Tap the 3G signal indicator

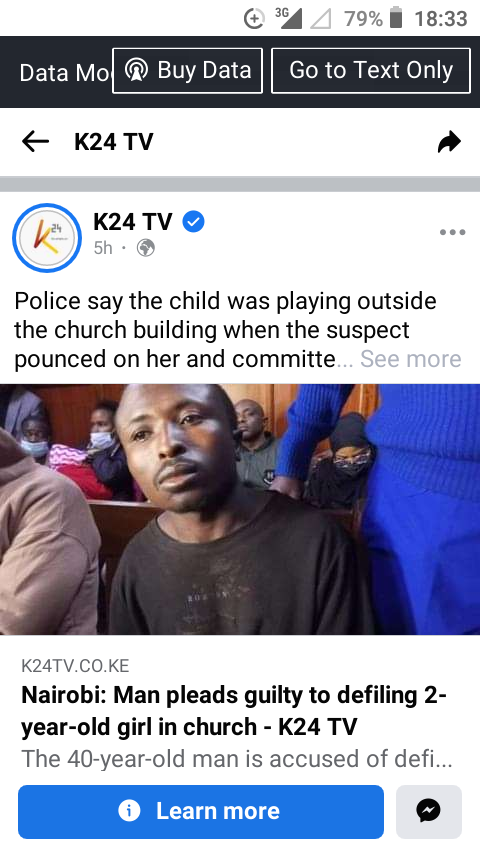[288, 19]
